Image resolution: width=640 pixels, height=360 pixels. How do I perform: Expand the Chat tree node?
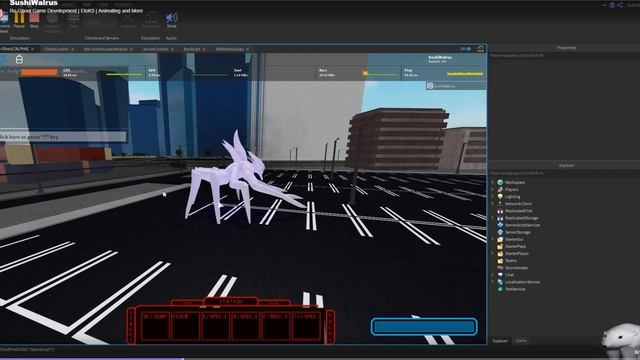click(x=493, y=275)
